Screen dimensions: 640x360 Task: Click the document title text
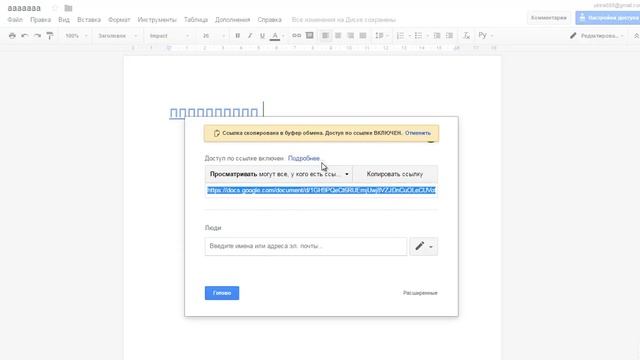point(24,8)
